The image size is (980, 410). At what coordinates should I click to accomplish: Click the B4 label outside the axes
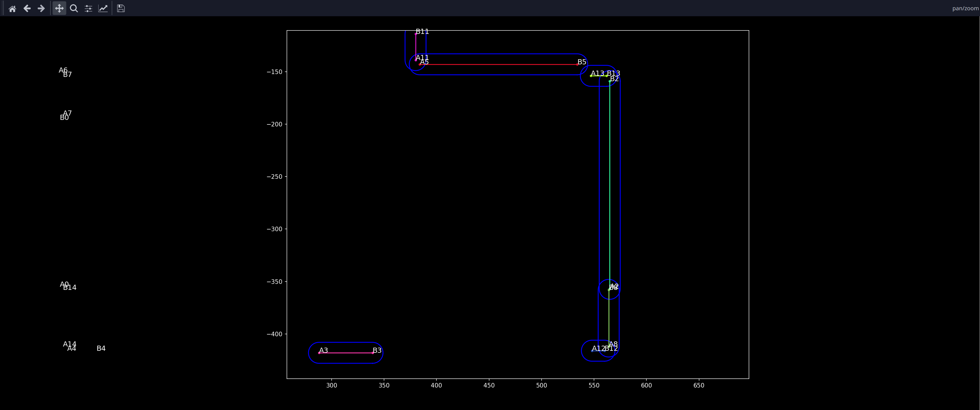point(101,348)
